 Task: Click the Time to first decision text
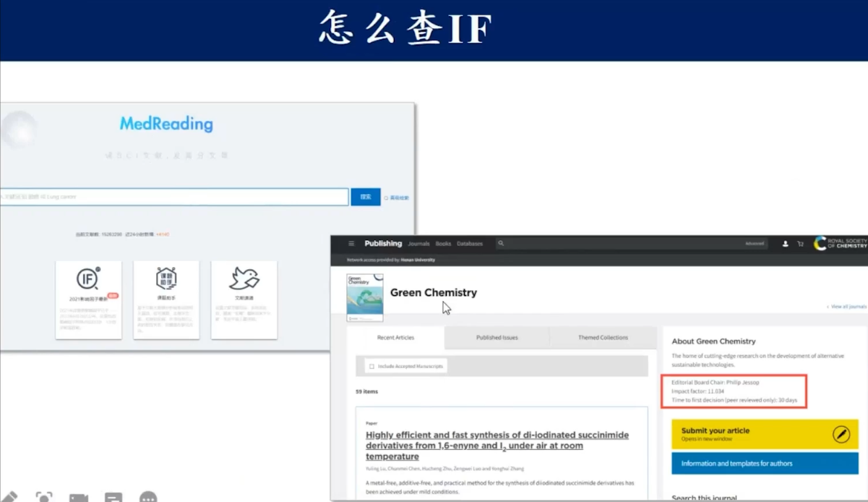(734, 400)
